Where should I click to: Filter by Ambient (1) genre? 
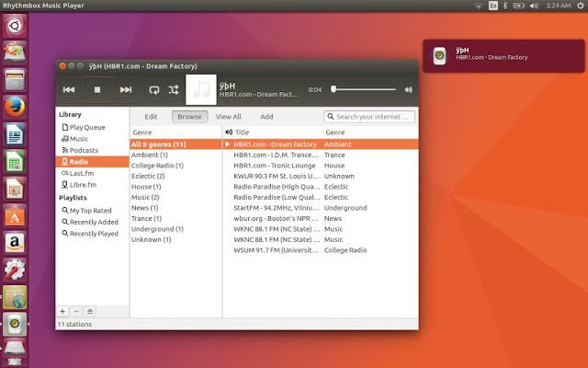(175, 155)
